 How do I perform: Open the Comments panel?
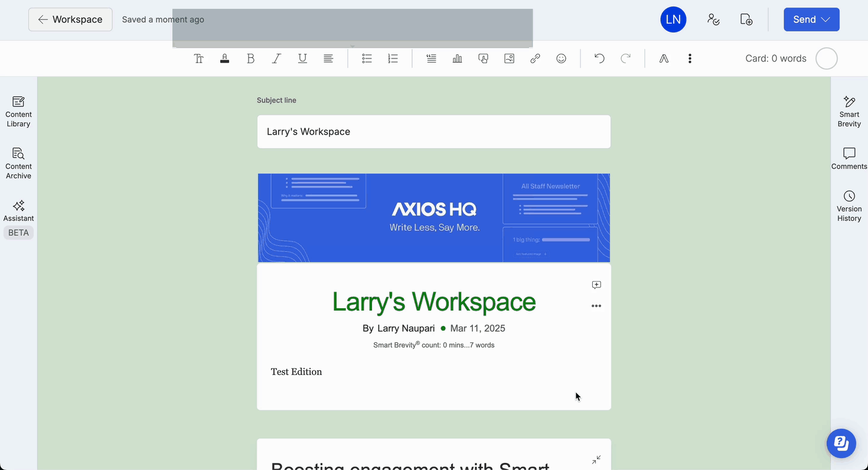849,159
